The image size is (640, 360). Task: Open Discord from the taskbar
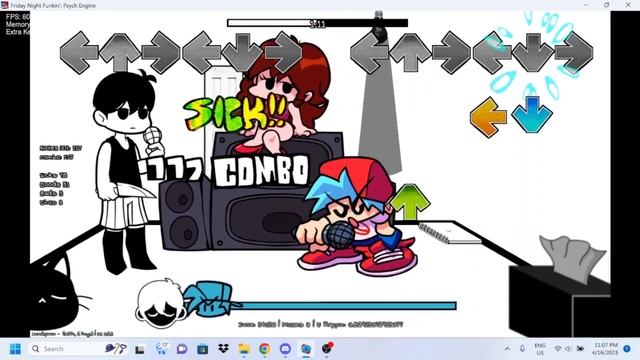pyautogui.click(x=285, y=349)
